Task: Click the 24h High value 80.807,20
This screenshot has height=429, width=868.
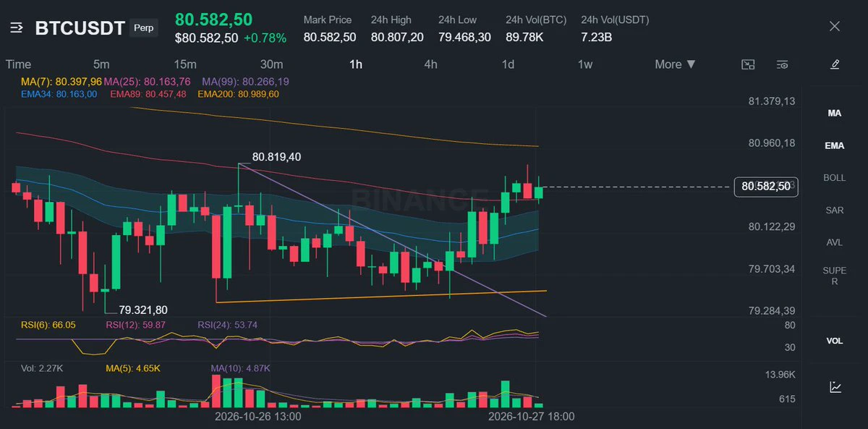Action: tap(397, 37)
